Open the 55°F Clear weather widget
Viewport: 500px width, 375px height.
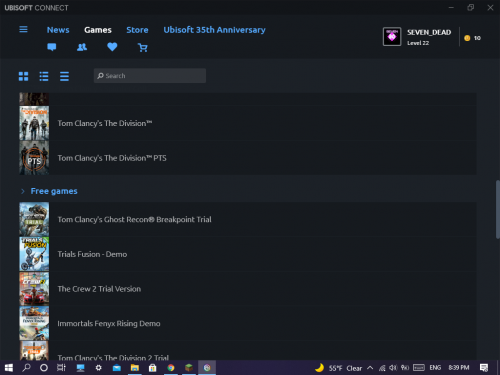338,368
